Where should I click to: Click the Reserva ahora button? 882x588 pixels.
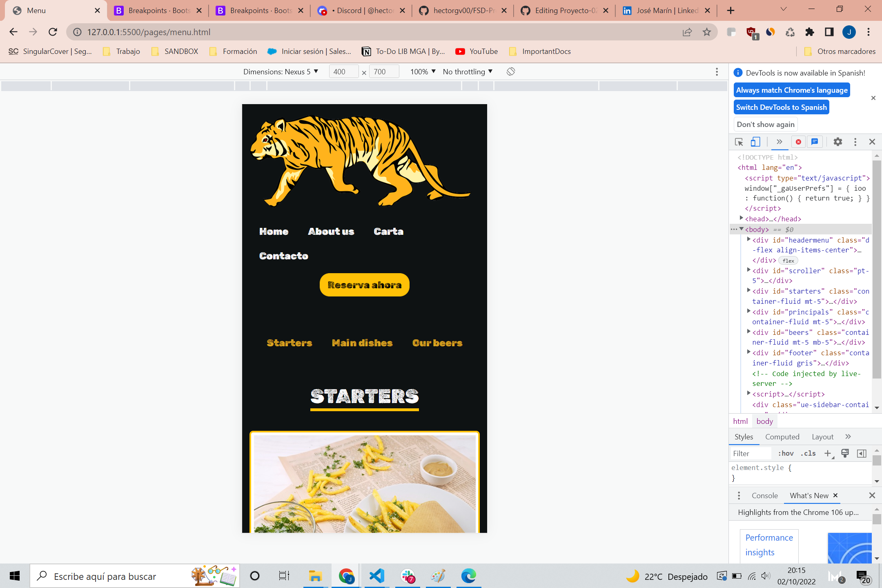364,285
